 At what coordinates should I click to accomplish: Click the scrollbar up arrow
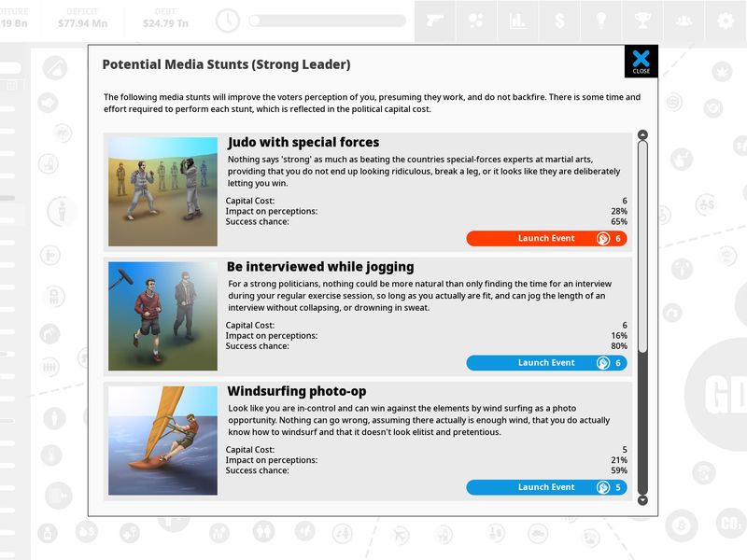[x=642, y=134]
